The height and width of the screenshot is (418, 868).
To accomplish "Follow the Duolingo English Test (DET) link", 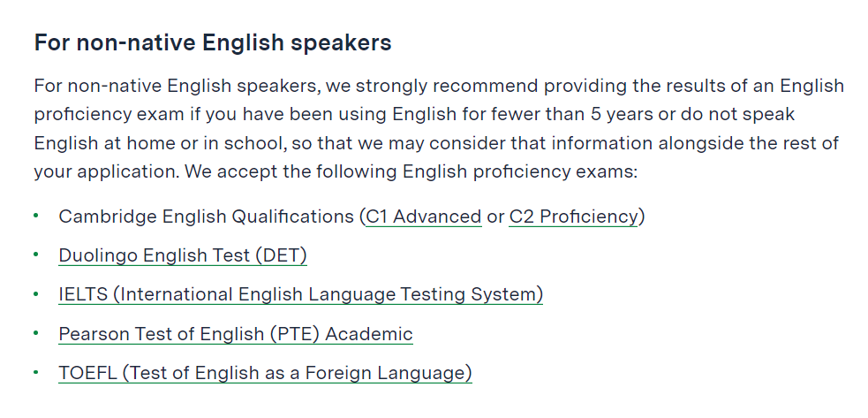I will pyautogui.click(x=183, y=255).
